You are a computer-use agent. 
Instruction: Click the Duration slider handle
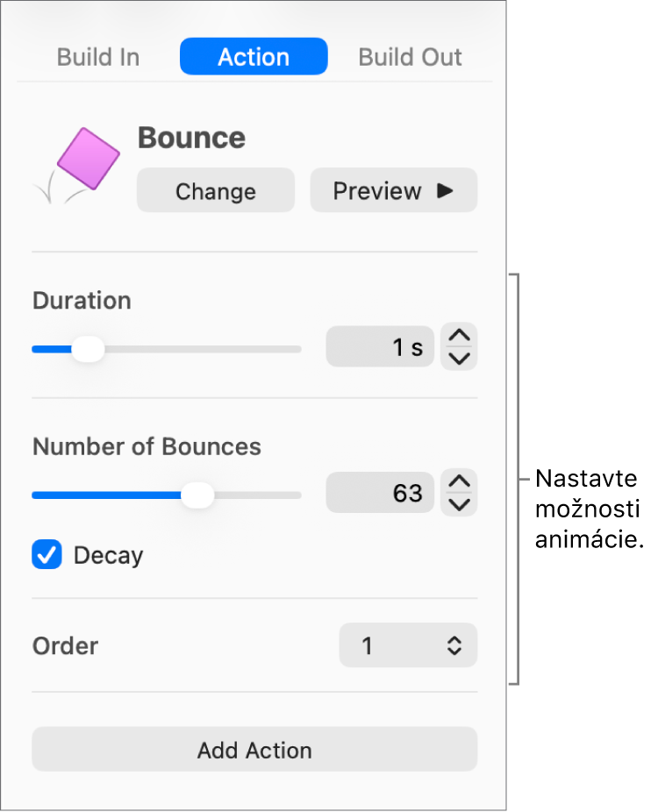88,349
